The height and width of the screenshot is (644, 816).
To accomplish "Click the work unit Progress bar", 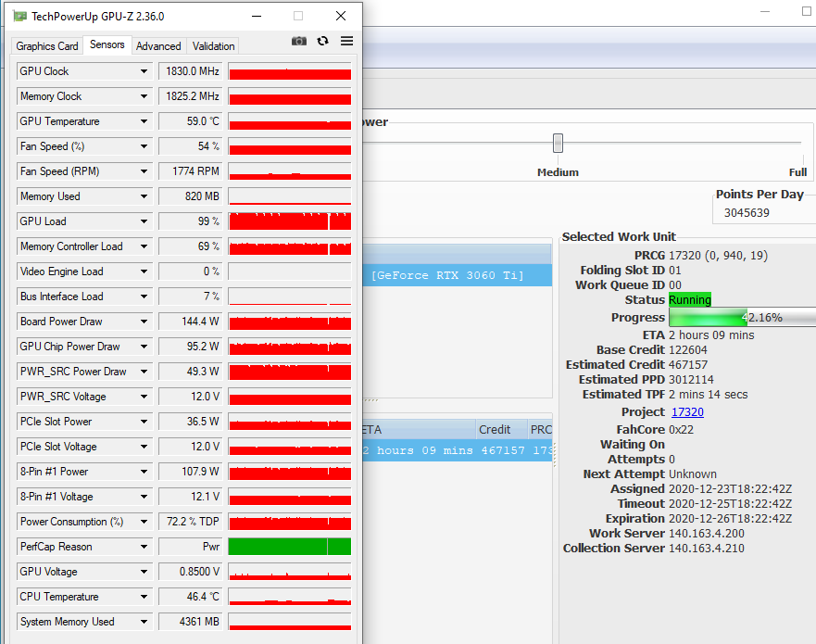I will [x=743, y=317].
